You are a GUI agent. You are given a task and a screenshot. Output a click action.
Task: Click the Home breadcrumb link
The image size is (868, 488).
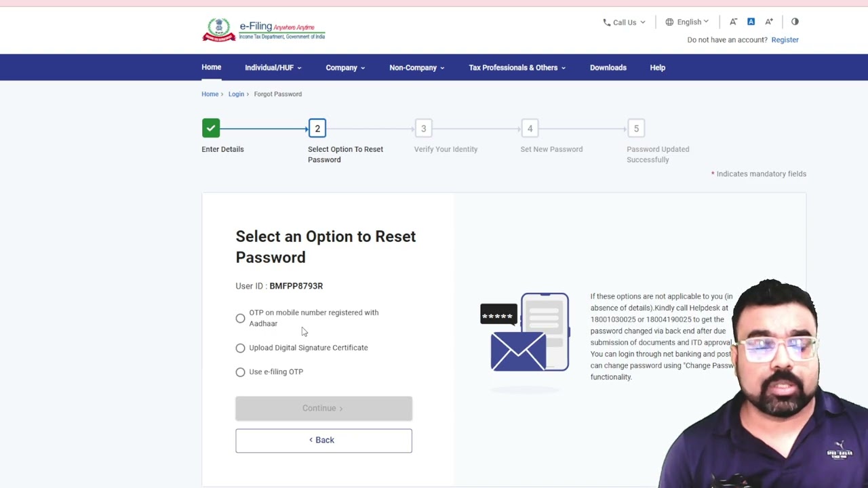[x=210, y=94]
